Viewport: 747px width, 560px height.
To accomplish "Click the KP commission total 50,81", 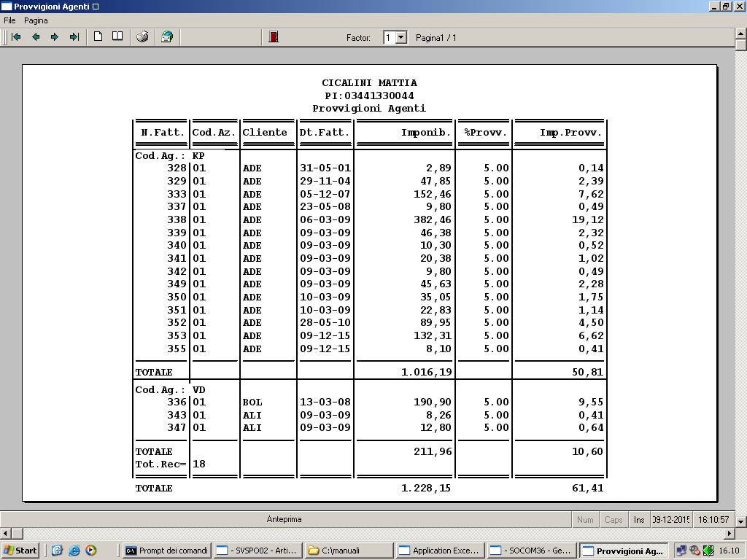I will (588, 372).
